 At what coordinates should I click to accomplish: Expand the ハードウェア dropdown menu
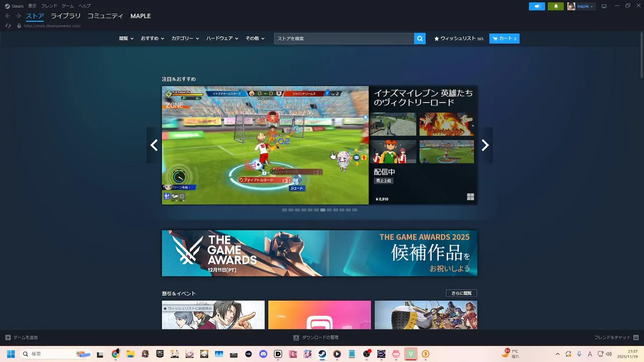(222, 38)
